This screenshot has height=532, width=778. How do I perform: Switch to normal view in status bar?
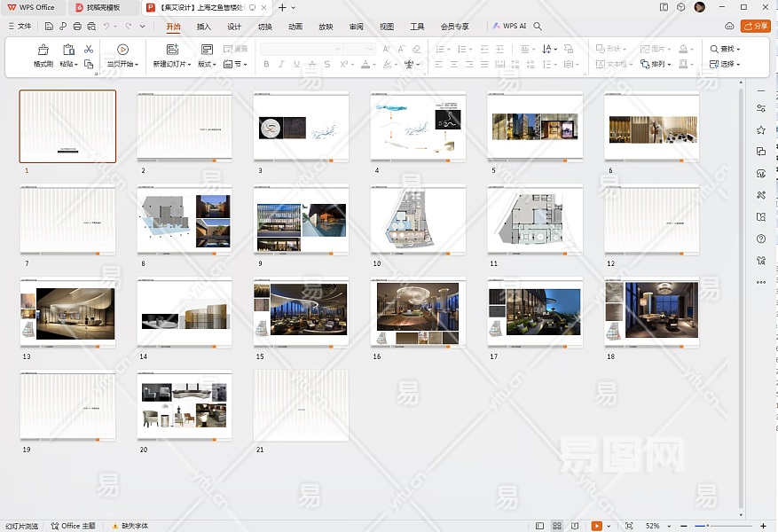coord(539,526)
